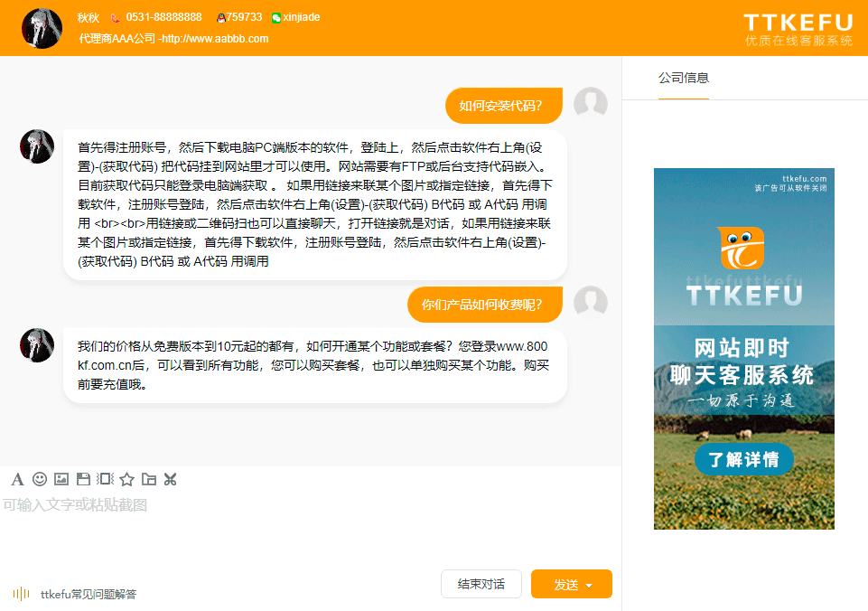This screenshot has width=868, height=611.
Task: Click the send image icon
Action: (61, 479)
